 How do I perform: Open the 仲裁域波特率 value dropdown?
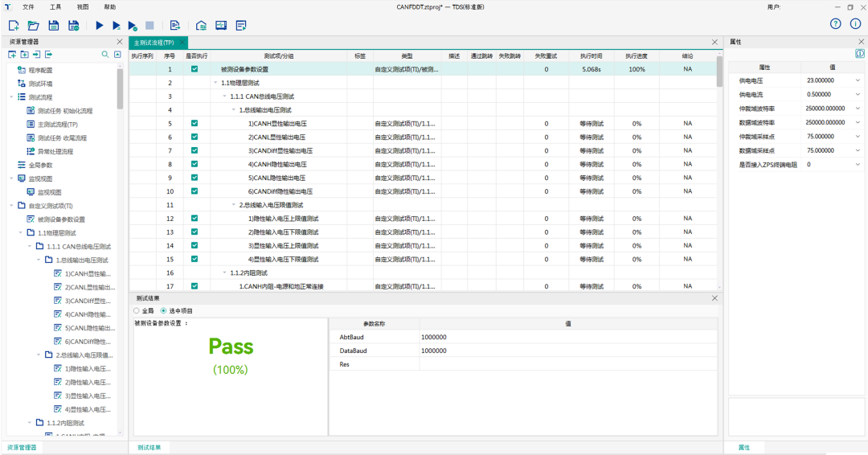point(858,109)
